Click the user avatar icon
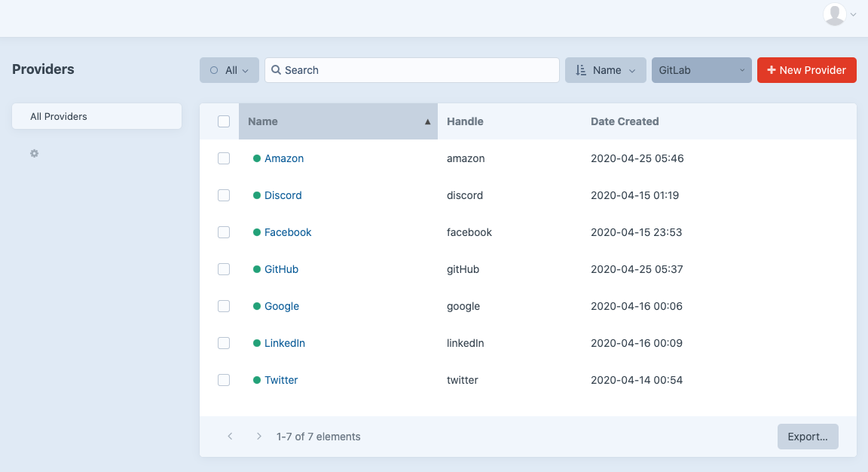Screen dimensions: 868x472 [834, 14]
